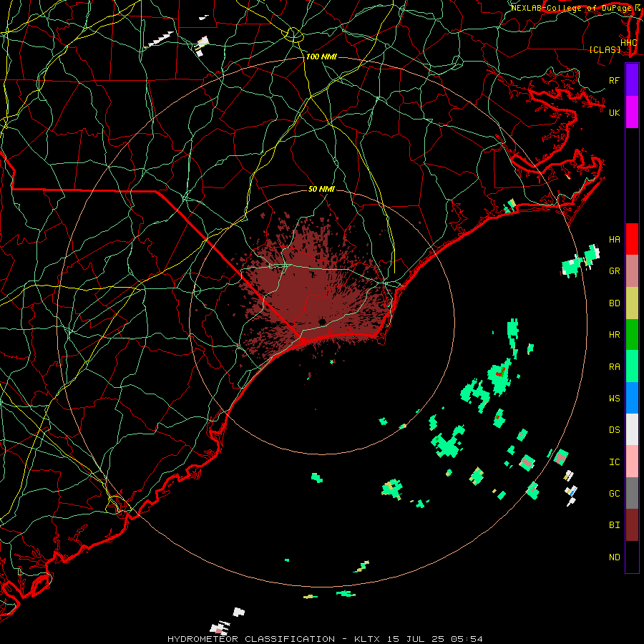
Task: Click the WS blue legend swatch
Action: click(x=632, y=398)
